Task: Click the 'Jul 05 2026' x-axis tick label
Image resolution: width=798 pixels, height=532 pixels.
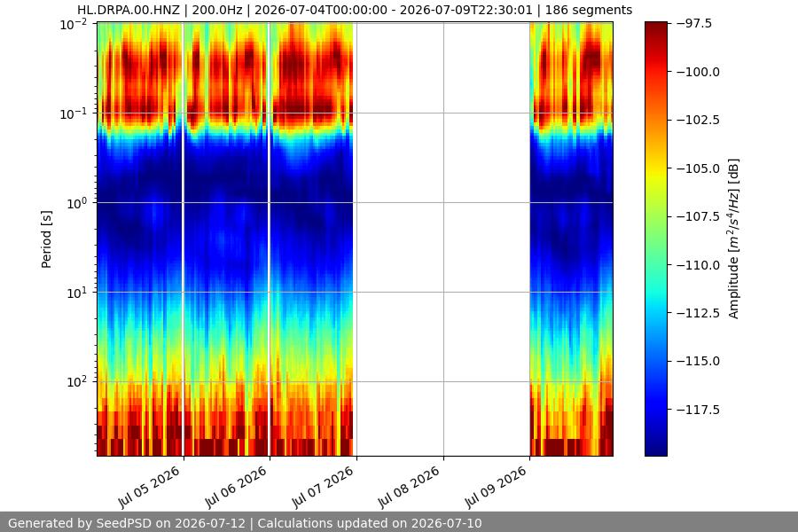Action: point(149,487)
